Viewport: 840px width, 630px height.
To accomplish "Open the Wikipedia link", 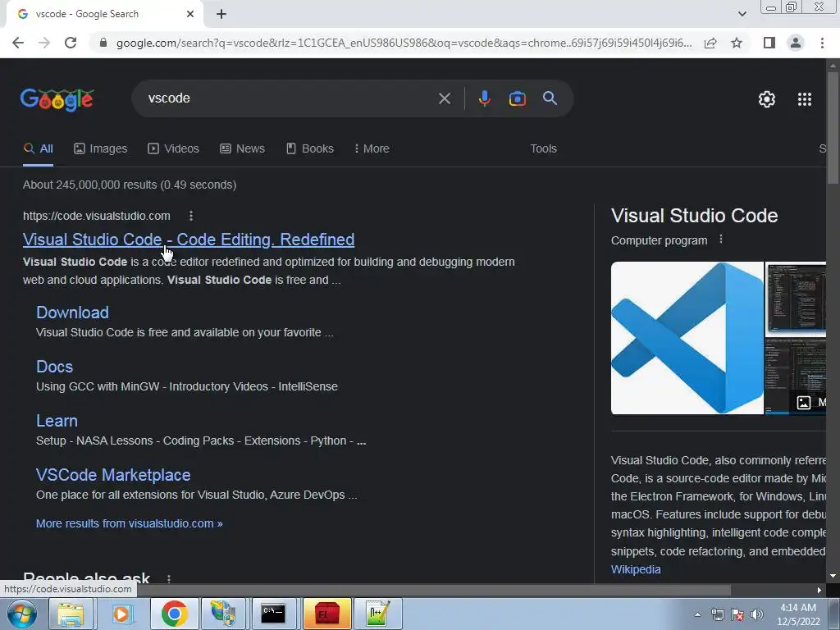I will [x=636, y=569].
